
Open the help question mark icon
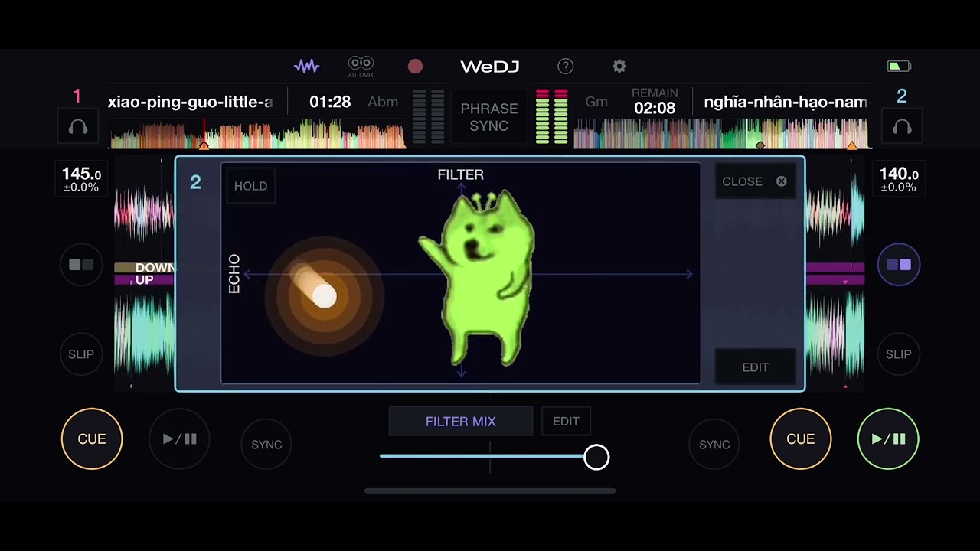click(x=566, y=67)
